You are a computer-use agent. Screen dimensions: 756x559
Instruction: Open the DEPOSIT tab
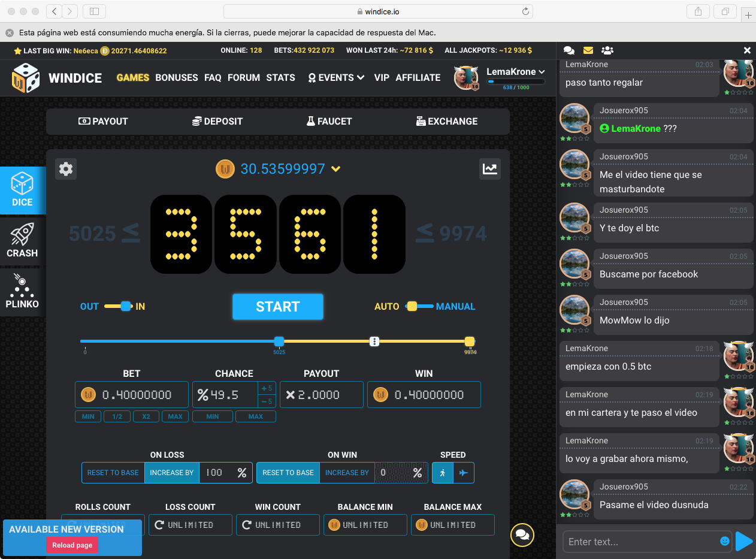tap(217, 121)
